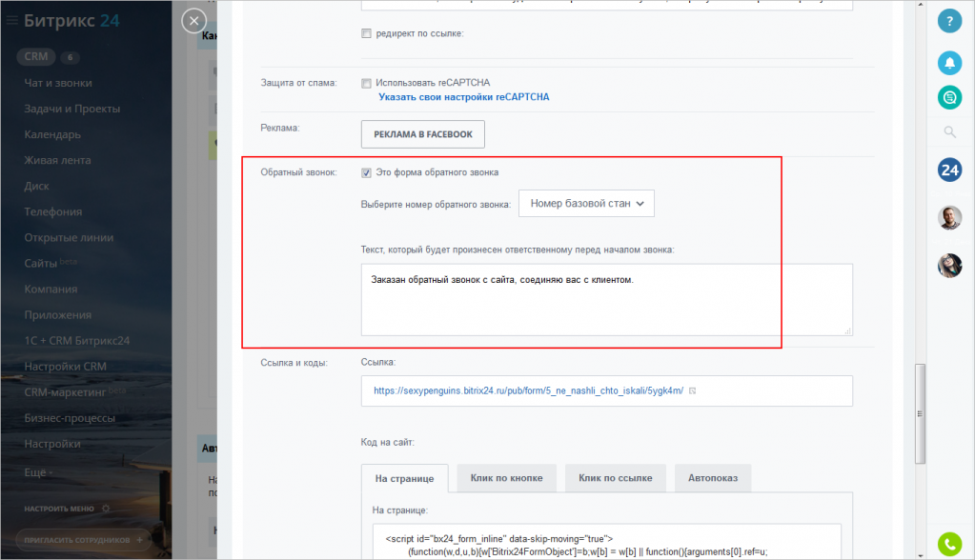Uncheck Это форма обратного звонка
The width and height of the screenshot is (975, 560).
[366, 172]
